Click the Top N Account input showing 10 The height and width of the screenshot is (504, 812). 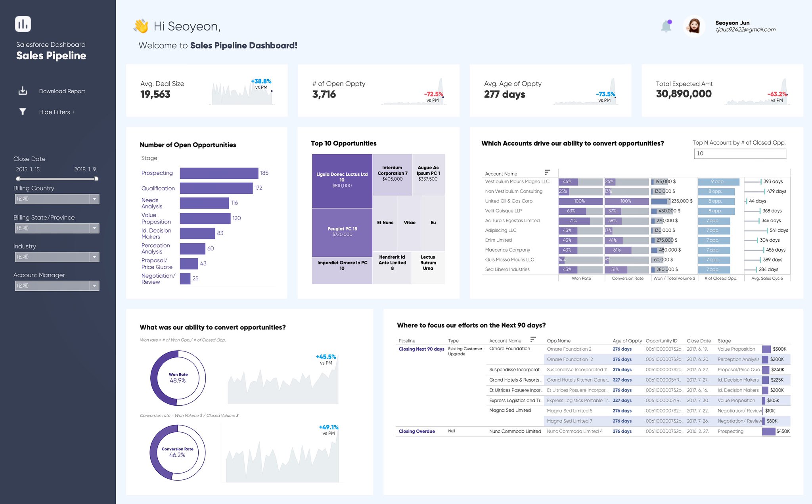coord(740,153)
